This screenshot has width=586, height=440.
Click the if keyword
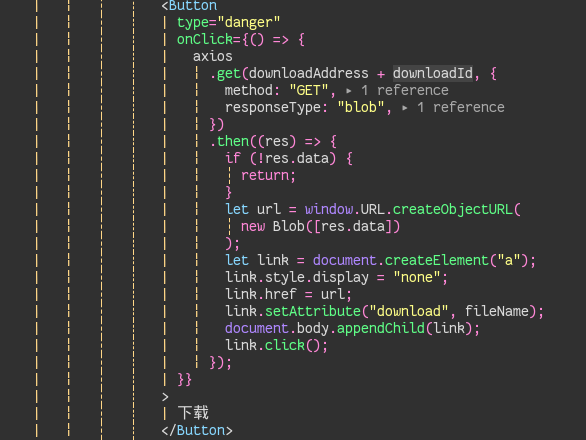coord(233,159)
